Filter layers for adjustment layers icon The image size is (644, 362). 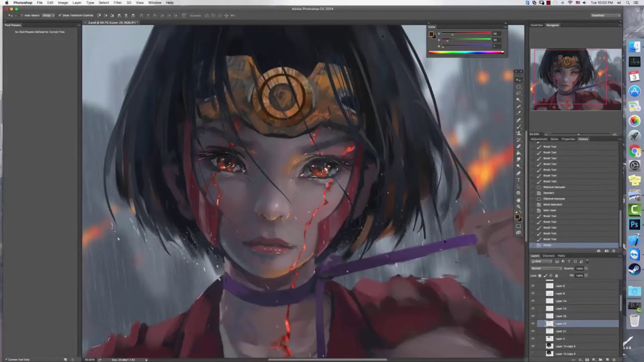pyautogui.click(x=563, y=261)
